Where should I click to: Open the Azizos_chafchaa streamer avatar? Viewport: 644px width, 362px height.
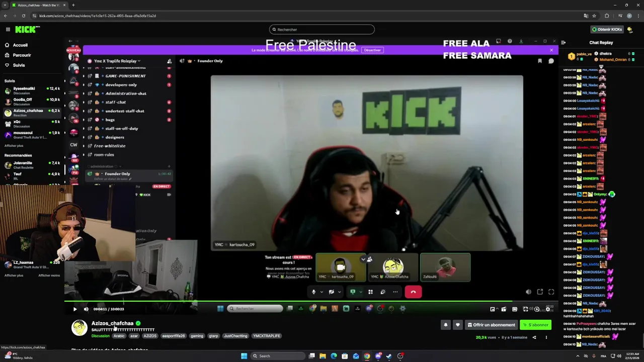pyautogui.click(x=79, y=328)
